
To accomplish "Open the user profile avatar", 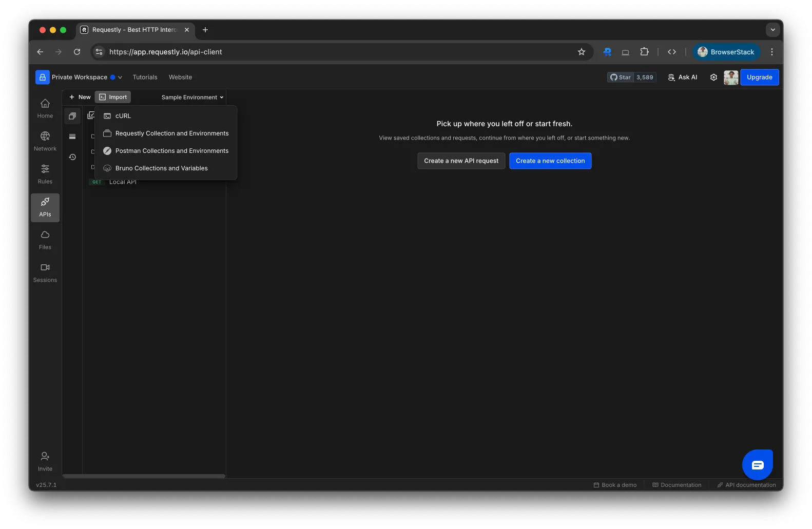I will 731,77.
